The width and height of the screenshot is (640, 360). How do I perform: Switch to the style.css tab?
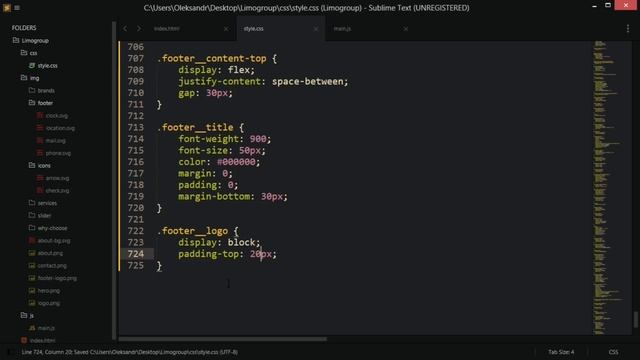(253, 29)
